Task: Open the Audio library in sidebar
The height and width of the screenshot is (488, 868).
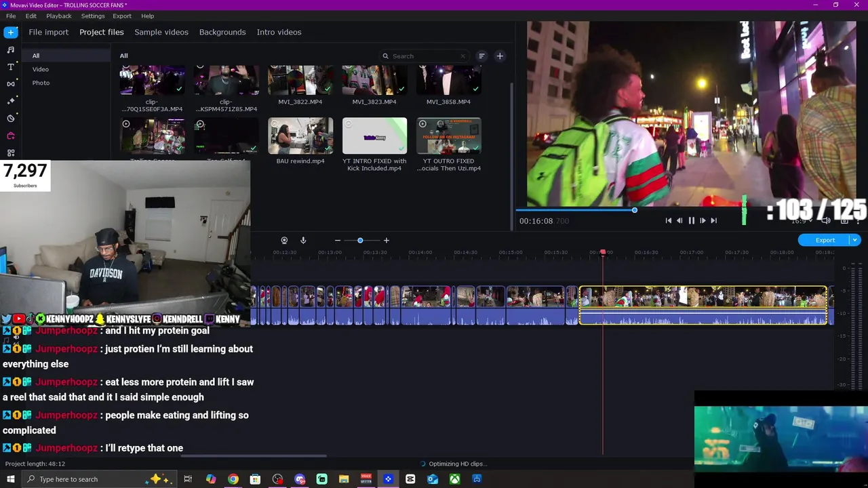Action: pos(11,49)
